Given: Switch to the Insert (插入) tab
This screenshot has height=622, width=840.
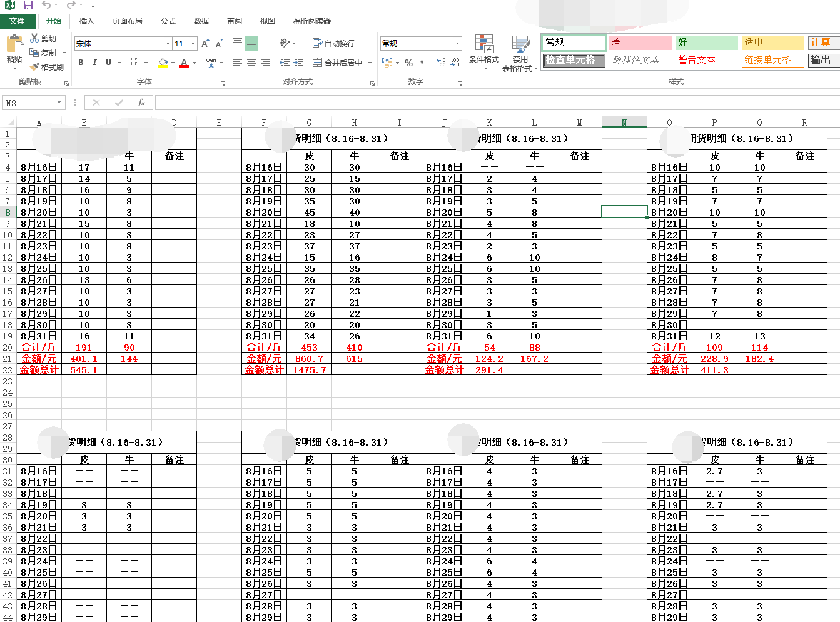Looking at the screenshot, I should click(x=86, y=21).
